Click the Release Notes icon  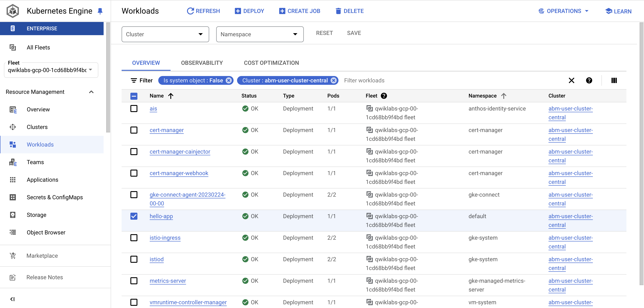point(13,277)
